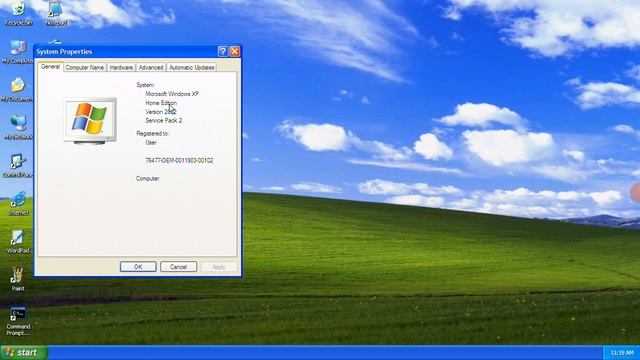Select the Internet Explorer desktop shortcut
The image size is (640, 360).
(18, 204)
